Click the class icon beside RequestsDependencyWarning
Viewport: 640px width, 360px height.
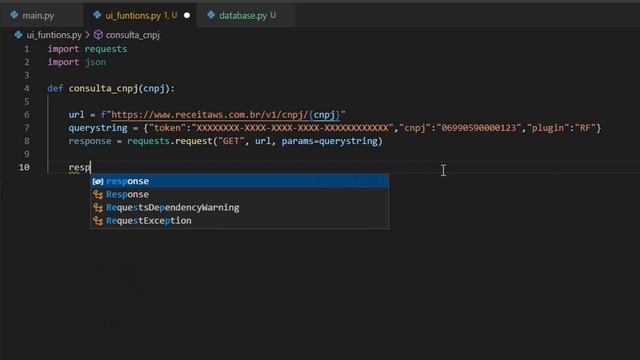pyautogui.click(x=98, y=207)
